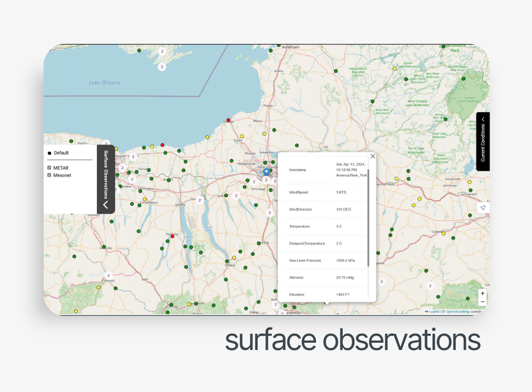
Task: Click the Altimeter value 29.75 inHg
Action: click(345, 277)
